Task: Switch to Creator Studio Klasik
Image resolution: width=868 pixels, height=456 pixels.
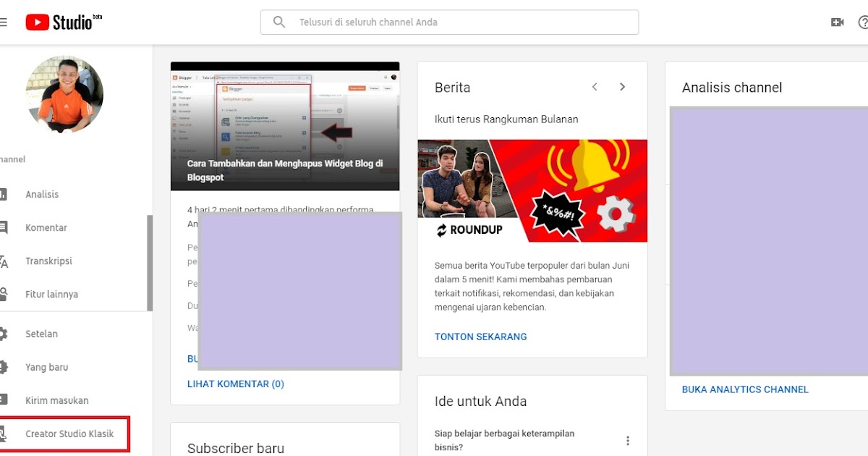Action: pyautogui.click(x=69, y=434)
